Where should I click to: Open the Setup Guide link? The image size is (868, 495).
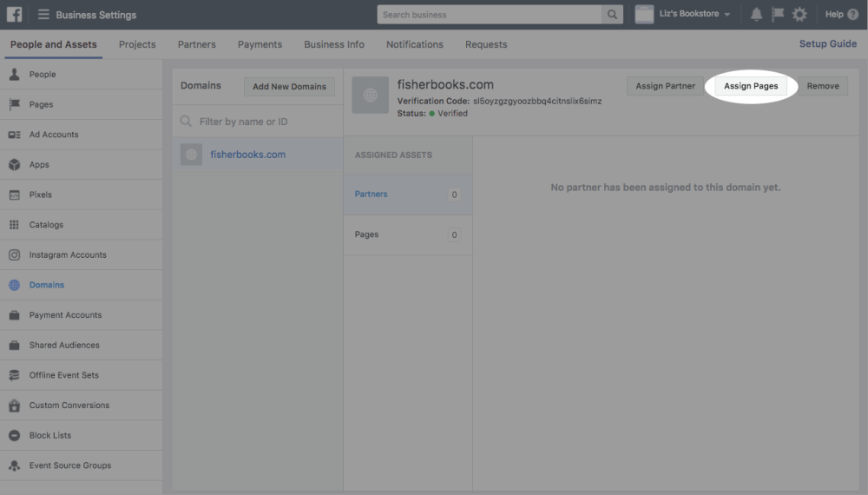(827, 44)
